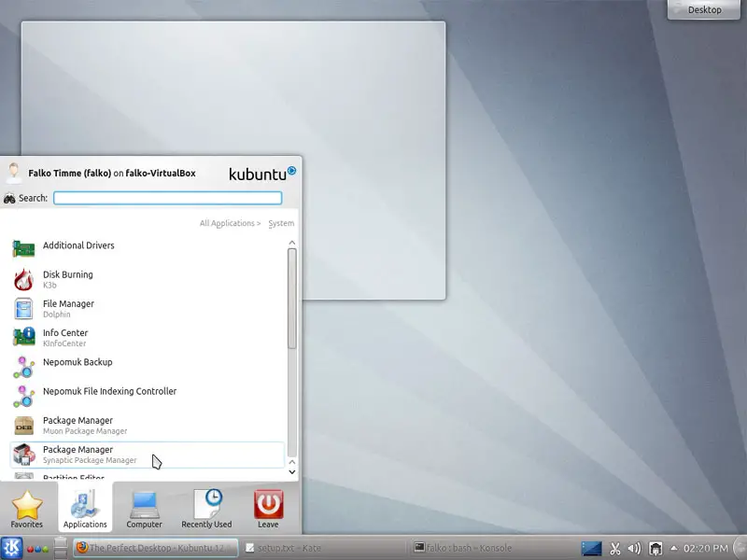Click the Dolphin subtitle text
Image resolution: width=747 pixels, height=560 pixels.
point(56,315)
